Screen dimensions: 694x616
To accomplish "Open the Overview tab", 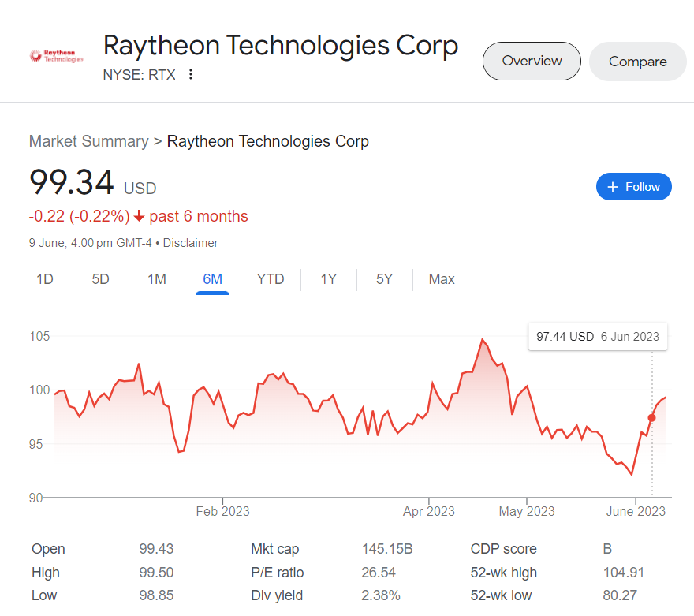I will point(532,61).
